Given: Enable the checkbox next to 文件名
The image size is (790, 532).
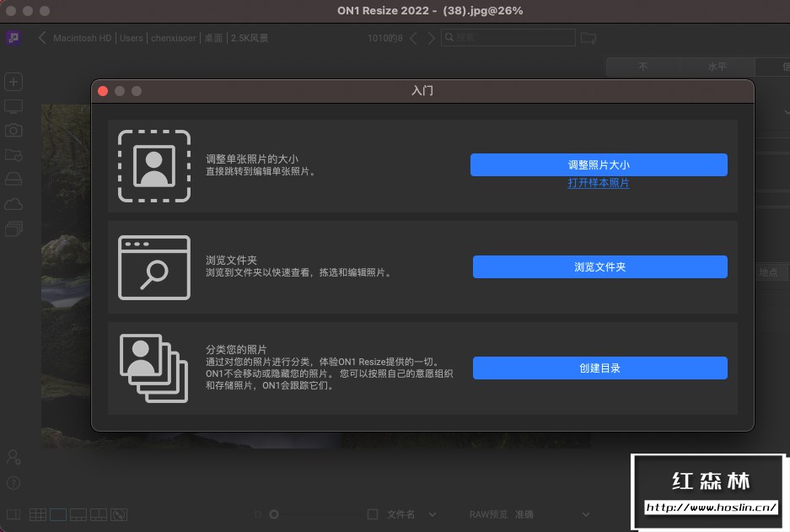Looking at the screenshot, I should [372, 514].
